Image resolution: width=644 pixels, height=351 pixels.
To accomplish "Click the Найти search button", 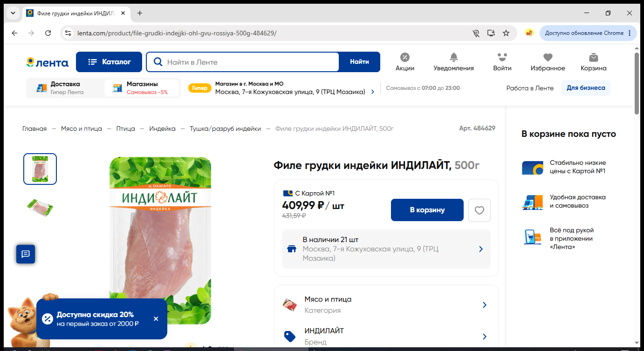I will coord(359,62).
